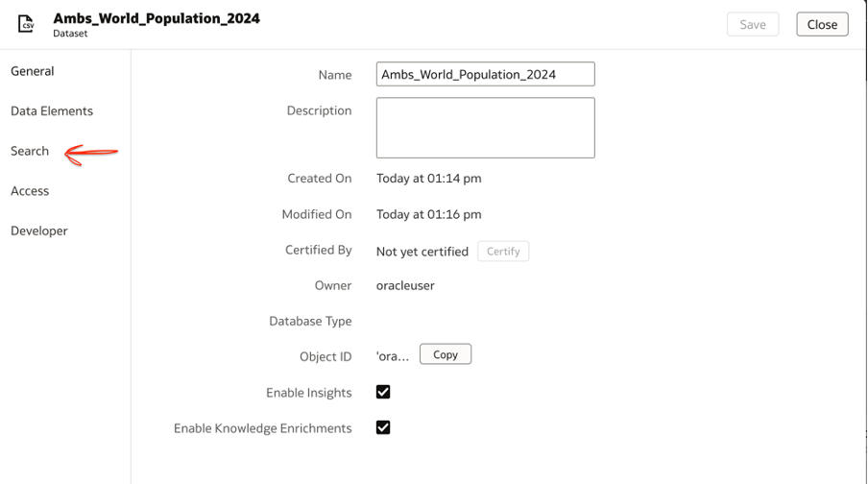Close the dataset inspector dialog

point(822,24)
